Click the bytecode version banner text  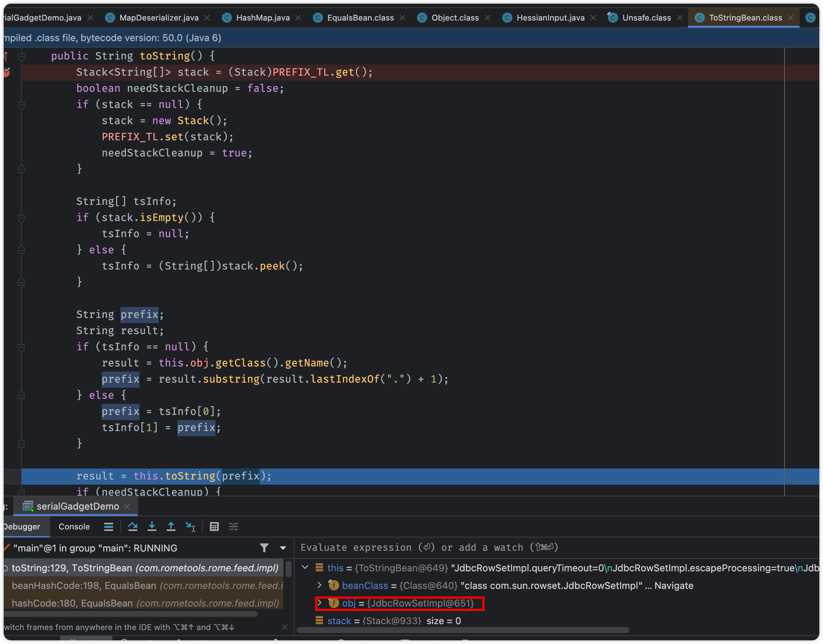113,38
